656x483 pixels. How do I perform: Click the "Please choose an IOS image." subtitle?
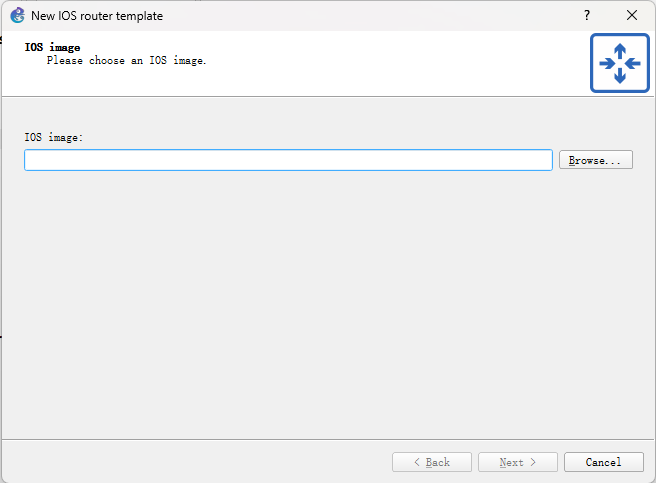point(126,61)
